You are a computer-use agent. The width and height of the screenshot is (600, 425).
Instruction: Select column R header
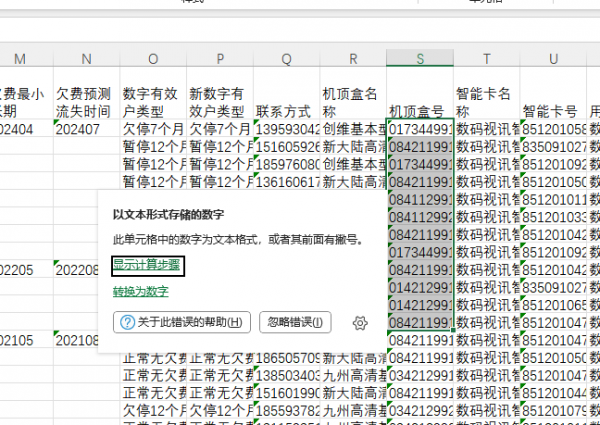click(353, 58)
